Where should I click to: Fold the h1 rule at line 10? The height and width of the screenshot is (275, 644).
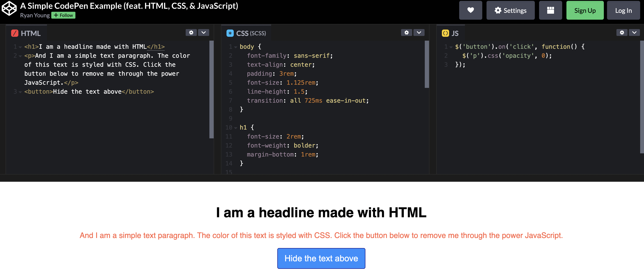[x=235, y=128]
